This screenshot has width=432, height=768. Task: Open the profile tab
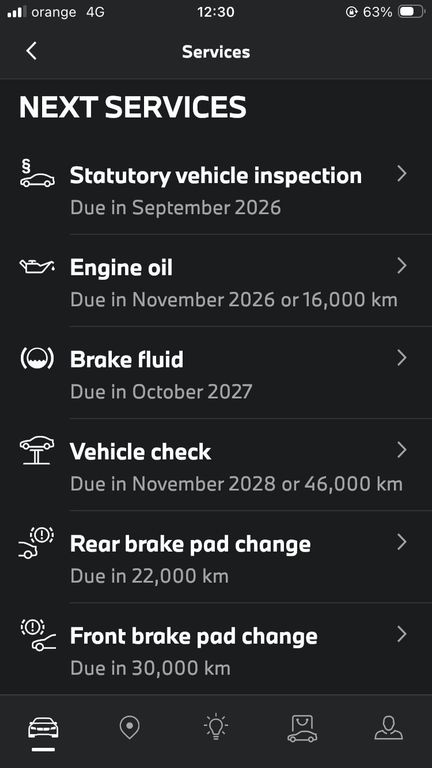click(x=388, y=728)
